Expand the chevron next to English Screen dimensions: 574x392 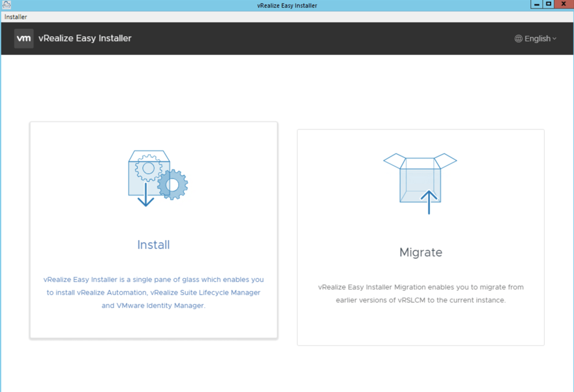coord(554,39)
